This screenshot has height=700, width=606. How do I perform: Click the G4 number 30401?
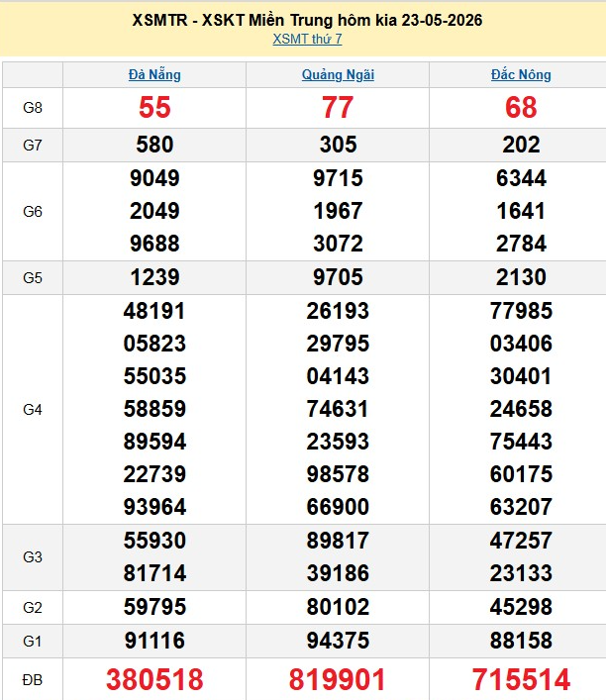pyautogui.click(x=521, y=376)
